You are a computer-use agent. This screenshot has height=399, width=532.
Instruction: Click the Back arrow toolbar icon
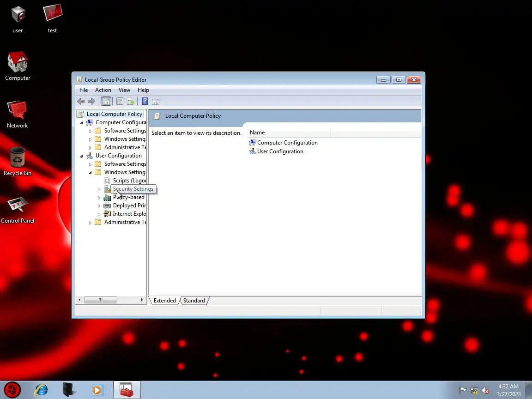click(x=81, y=101)
